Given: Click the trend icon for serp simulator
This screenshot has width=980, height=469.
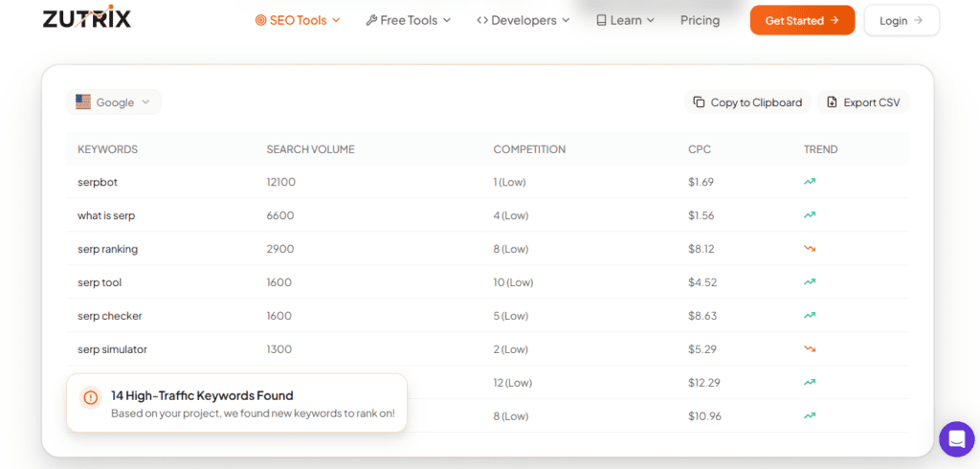Looking at the screenshot, I should click(810, 349).
